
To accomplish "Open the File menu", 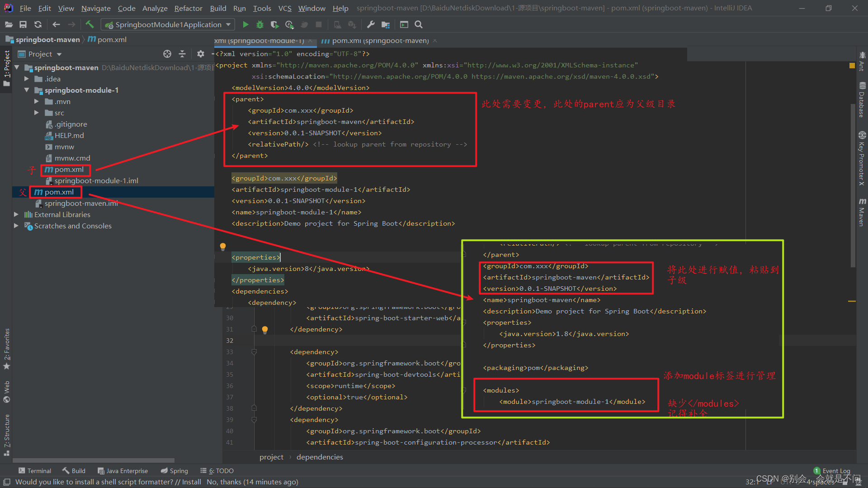I will [25, 8].
